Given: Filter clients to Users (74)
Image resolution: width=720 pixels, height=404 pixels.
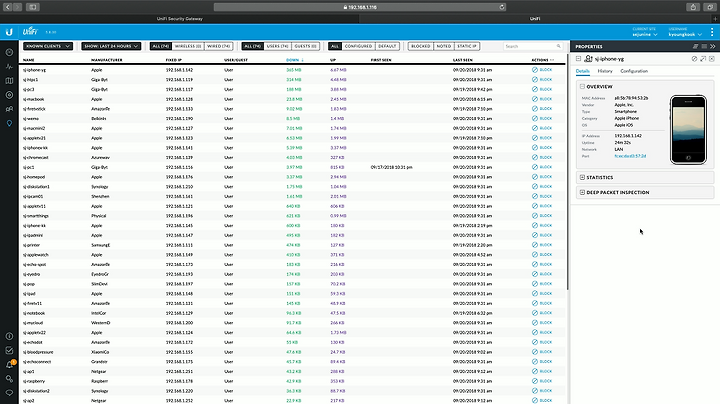Looking at the screenshot, I should click(x=277, y=46).
